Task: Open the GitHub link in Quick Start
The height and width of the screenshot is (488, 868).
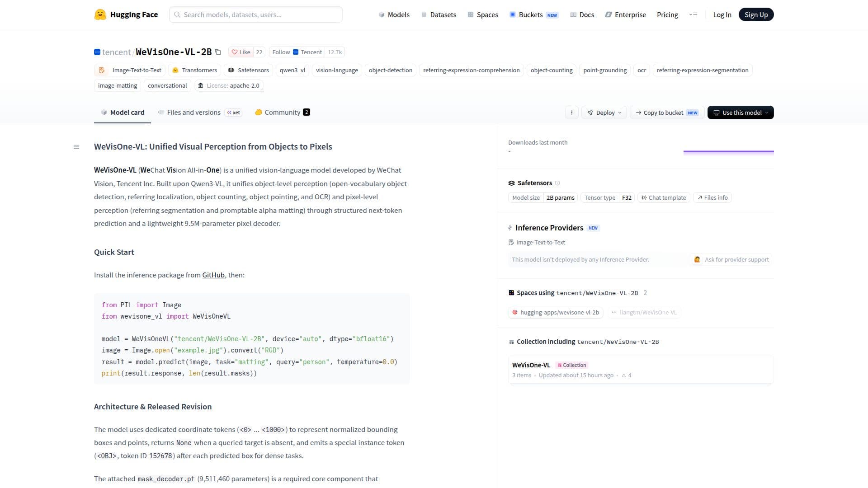Action: tap(213, 275)
